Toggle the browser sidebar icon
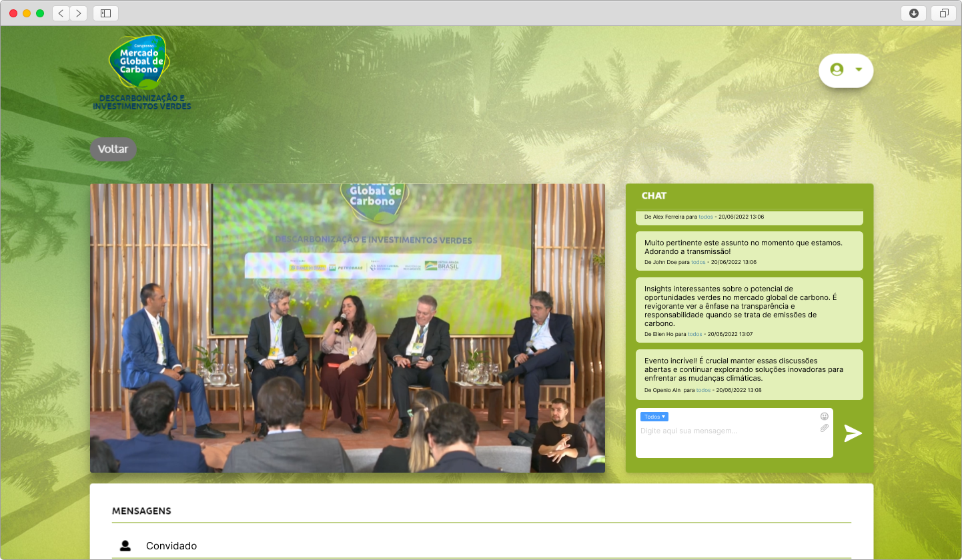Image resolution: width=962 pixels, height=560 pixels. pyautogui.click(x=105, y=13)
